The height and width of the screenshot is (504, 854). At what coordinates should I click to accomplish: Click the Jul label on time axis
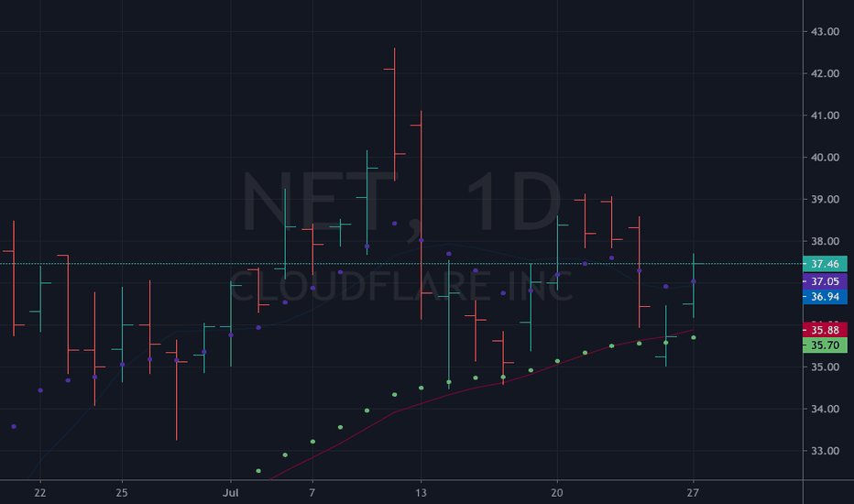click(x=231, y=493)
